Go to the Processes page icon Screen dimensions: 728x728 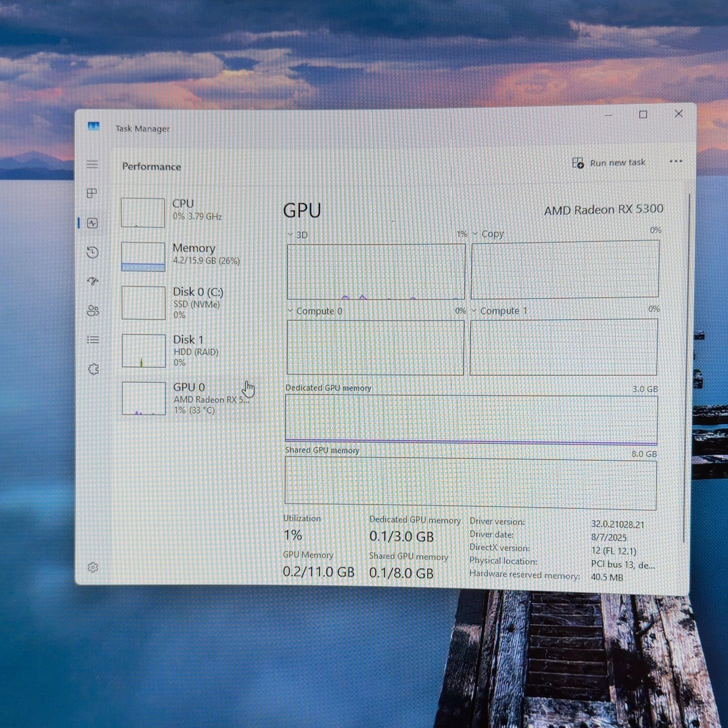coord(92,193)
